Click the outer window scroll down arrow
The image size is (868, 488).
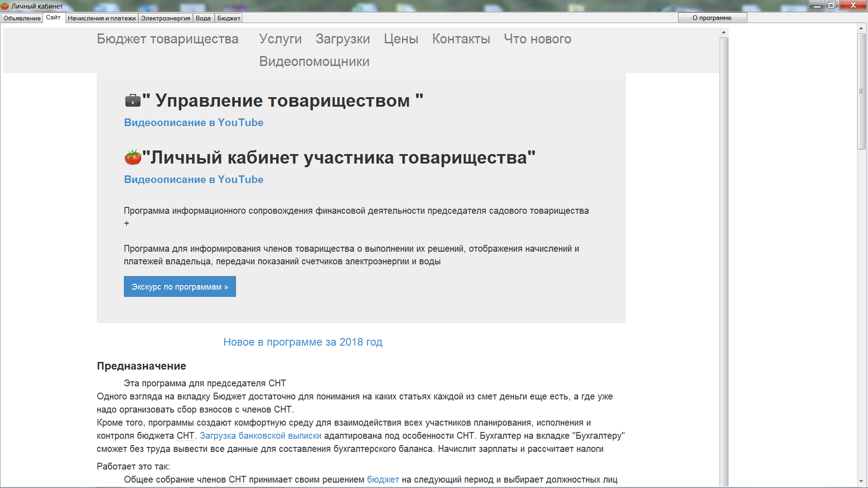pyautogui.click(x=861, y=482)
